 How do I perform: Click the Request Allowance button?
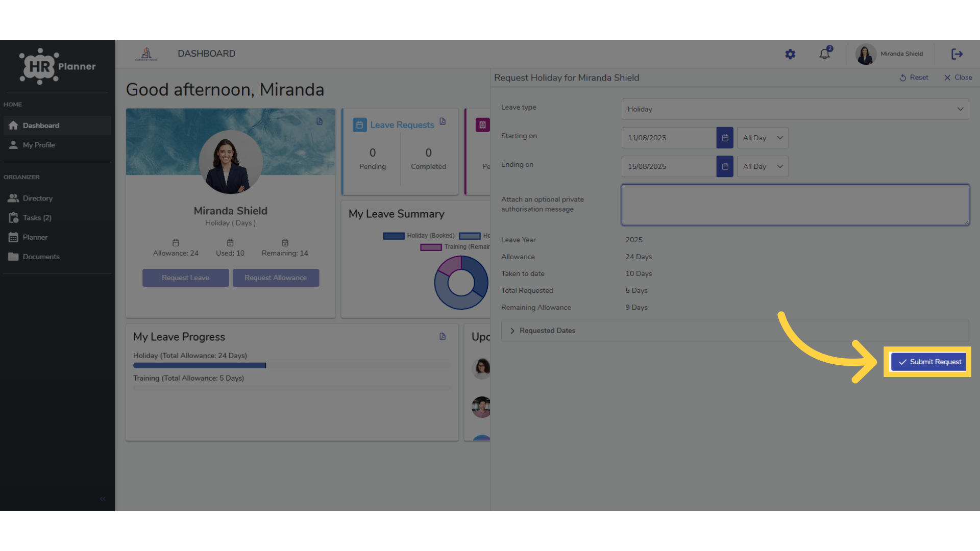tap(276, 278)
